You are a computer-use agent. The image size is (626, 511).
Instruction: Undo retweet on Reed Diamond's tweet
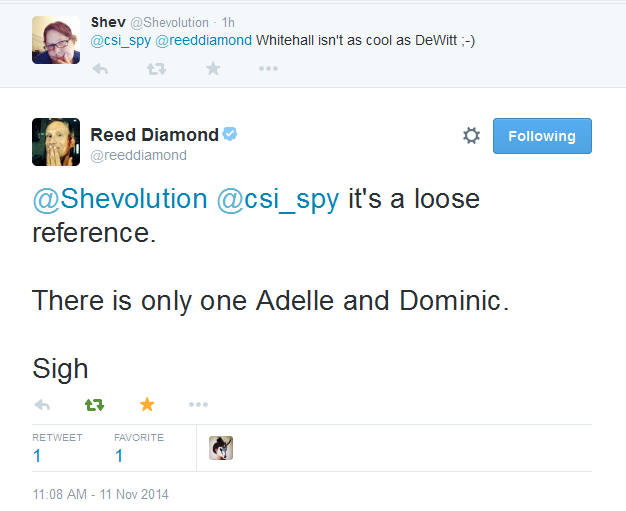point(95,405)
